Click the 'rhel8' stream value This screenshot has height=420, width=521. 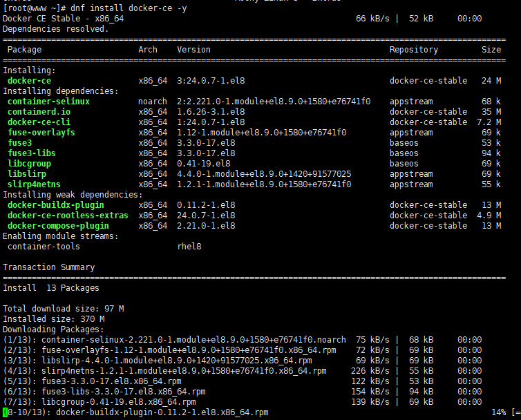point(189,247)
